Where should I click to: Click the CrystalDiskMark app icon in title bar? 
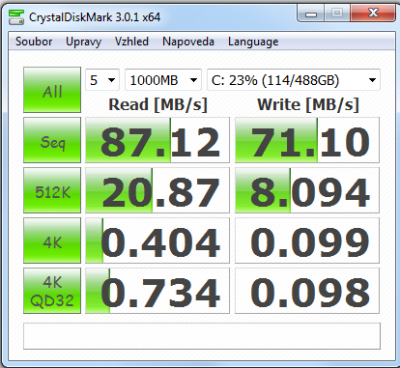[16, 17]
